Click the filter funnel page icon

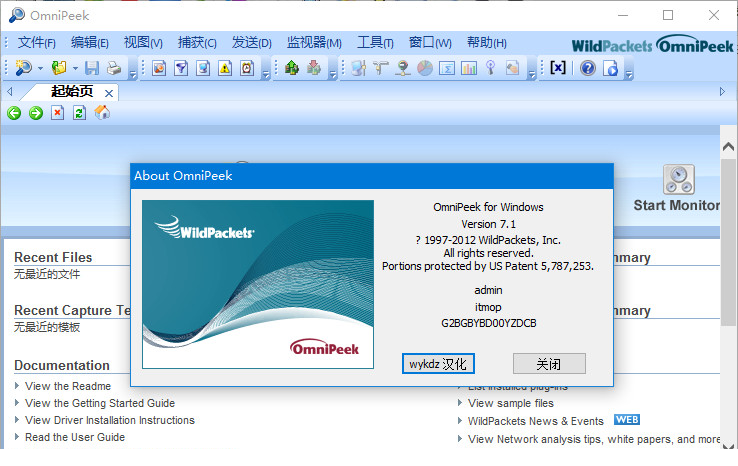(x=181, y=68)
